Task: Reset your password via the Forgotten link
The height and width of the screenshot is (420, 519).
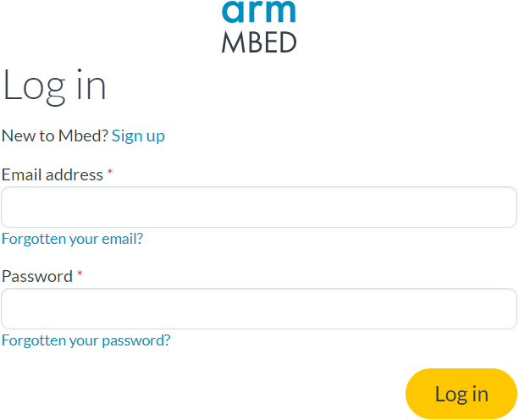Action: click(86, 340)
